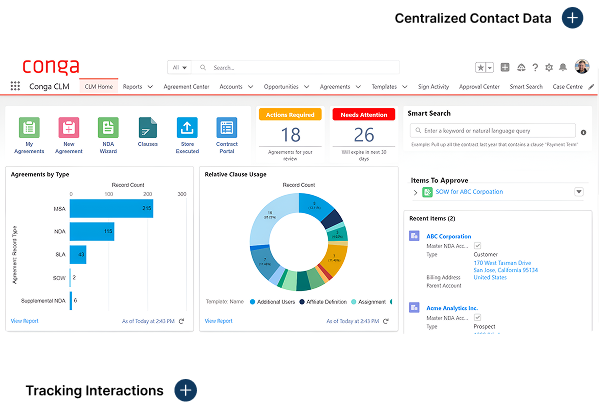The height and width of the screenshot is (409, 599).
Task: Open the Approval Center tab
Action: pyautogui.click(x=479, y=87)
